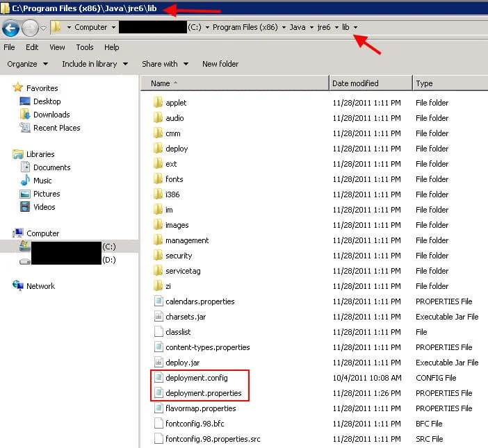This screenshot has height=448, width=488.
Task: Select the zi folder name
Action: [x=168, y=286]
